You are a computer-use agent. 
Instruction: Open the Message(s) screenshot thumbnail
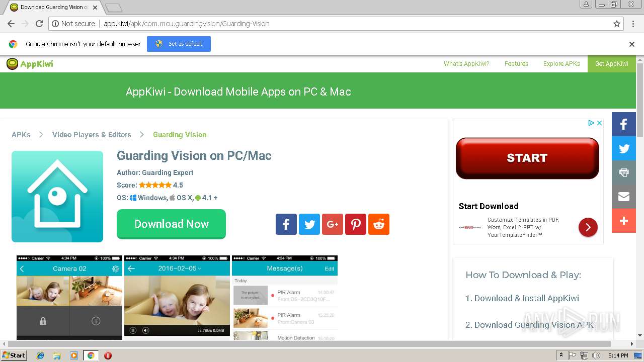[285, 298]
